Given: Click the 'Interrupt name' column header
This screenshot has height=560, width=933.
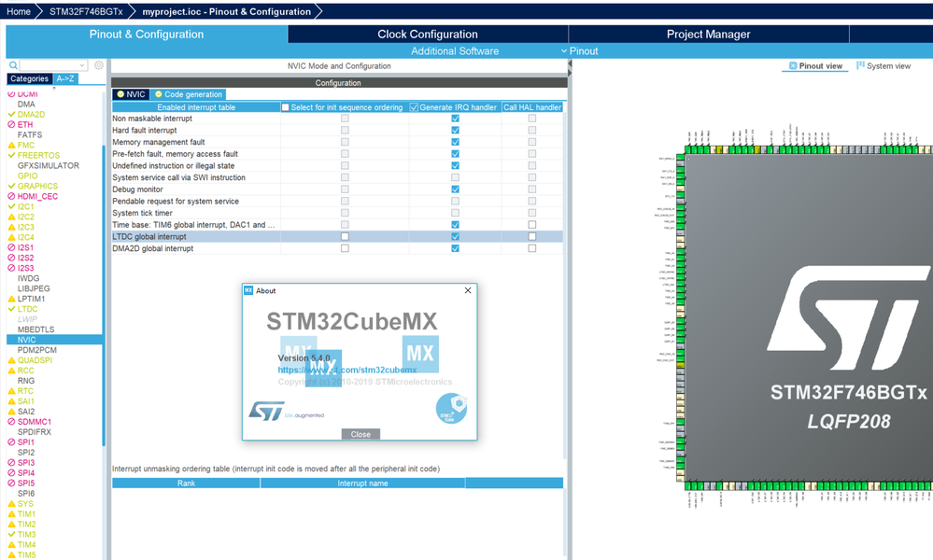Looking at the screenshot, I should tap(362, 483).
